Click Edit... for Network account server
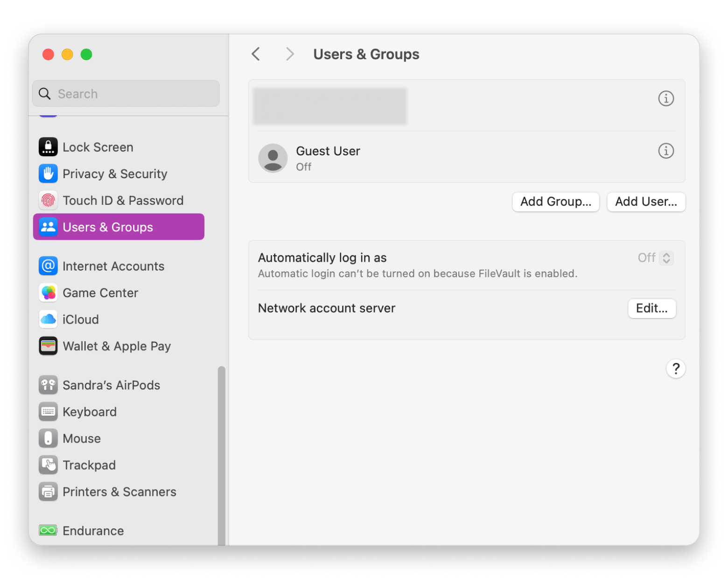This screenshot has height=583, width=728. [x=651, y=308]
